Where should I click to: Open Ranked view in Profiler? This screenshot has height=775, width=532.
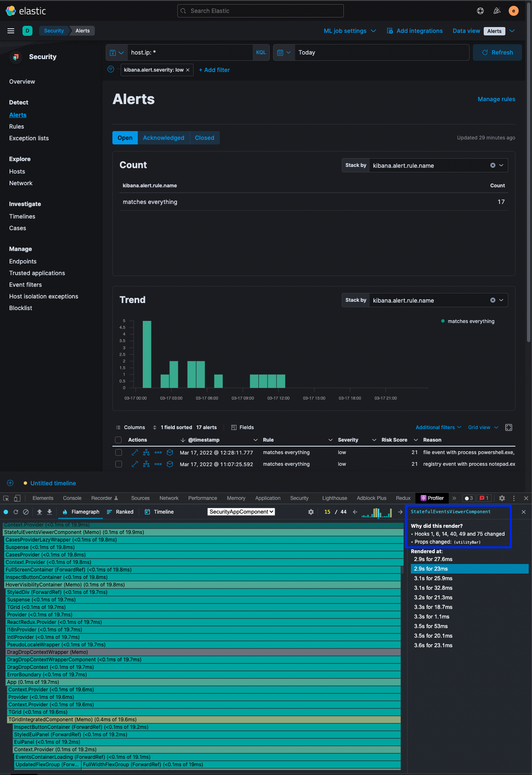[x=120, y=512]
